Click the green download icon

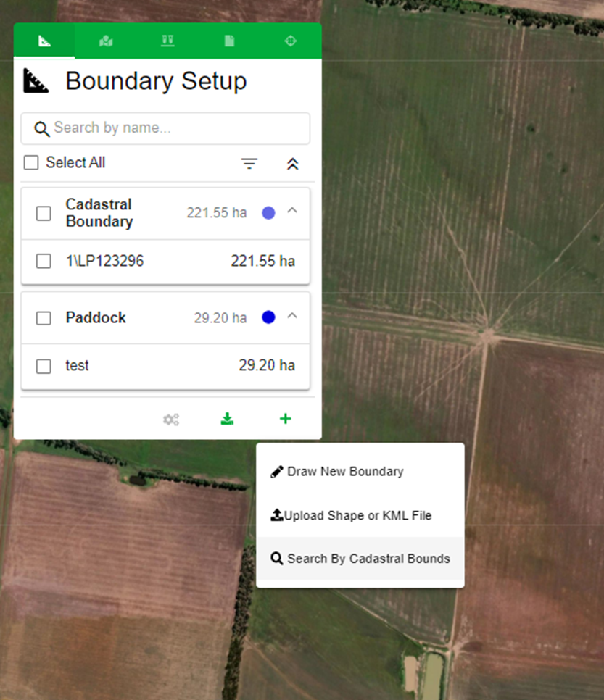coord(228,419)
